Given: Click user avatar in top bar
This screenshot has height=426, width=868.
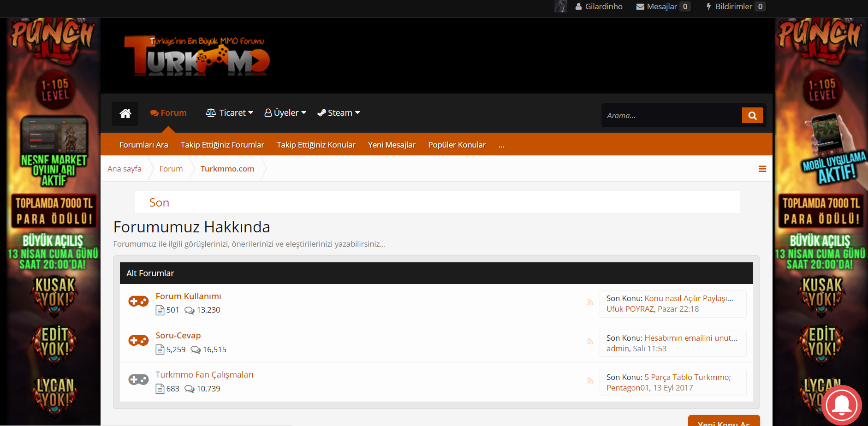Looking at the screenshot, I should click(x=561, y=6).
